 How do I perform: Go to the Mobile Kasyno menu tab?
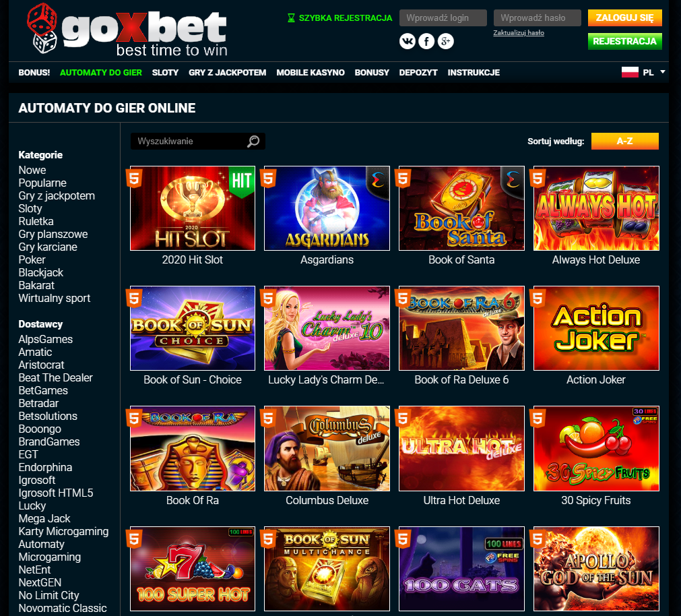(x=311, y=73)
